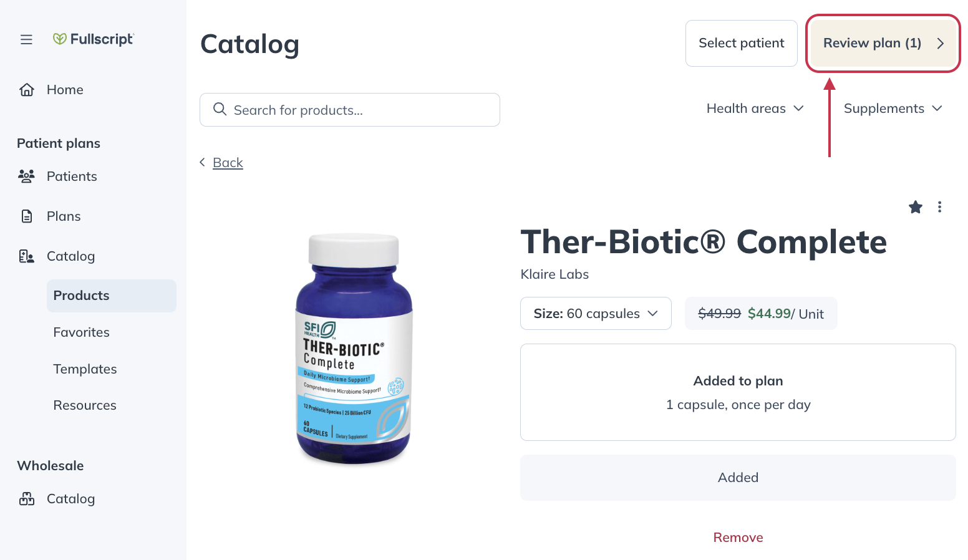The image size is (968, 560).
Task: Click the search magnifier icon
Action: 220,110
